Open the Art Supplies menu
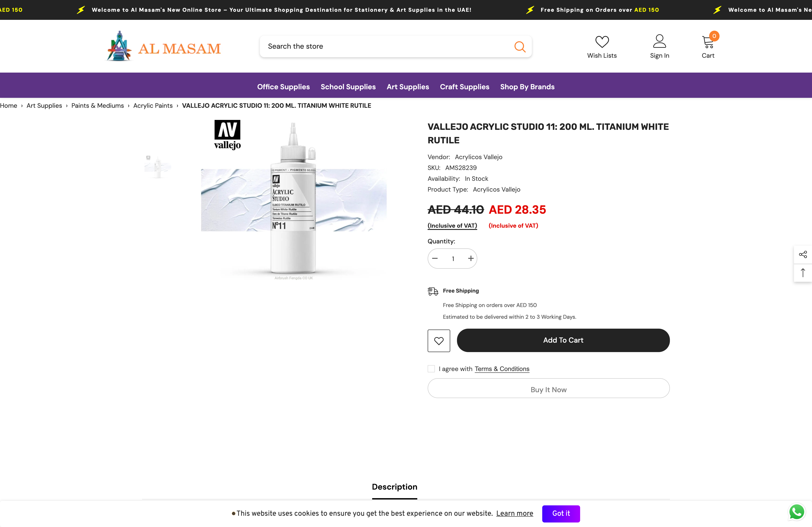This screenshot has width=812, height=527. pyautogui.click(x=408, y=87)
